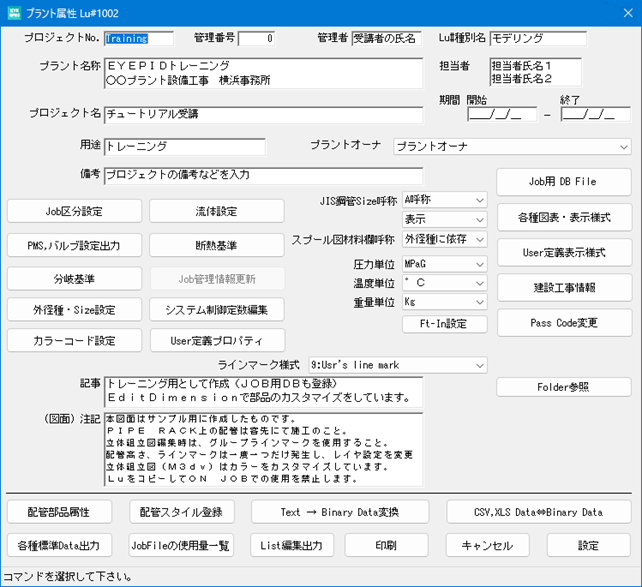Open the ラインマーク様式 dropdown
The height and width of the screenshot is (587, 642).
pos(398,365)
